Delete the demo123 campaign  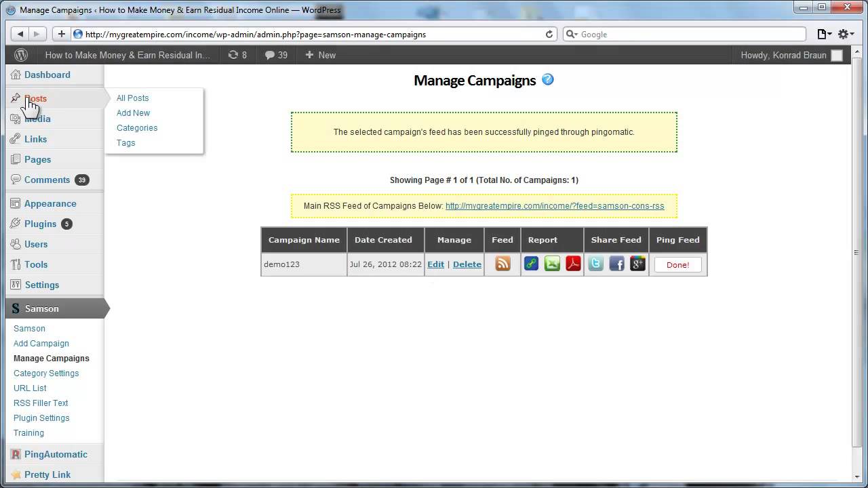tap(467, 264)
